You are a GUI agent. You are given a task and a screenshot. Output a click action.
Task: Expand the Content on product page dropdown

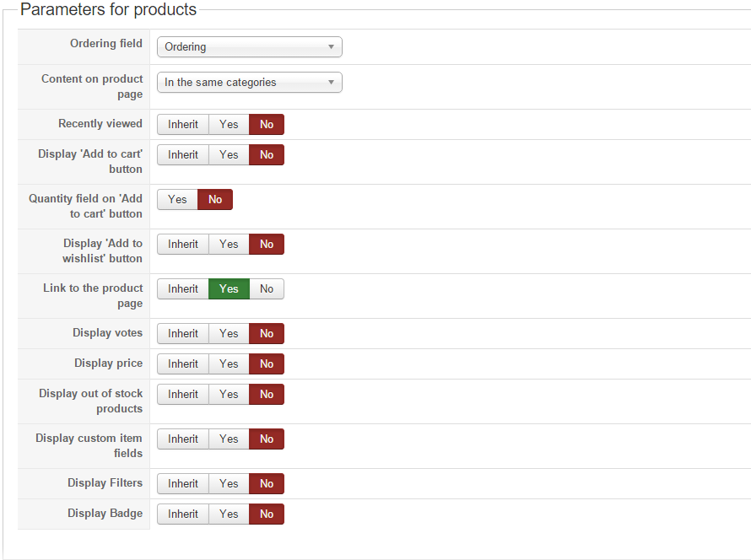249,83
